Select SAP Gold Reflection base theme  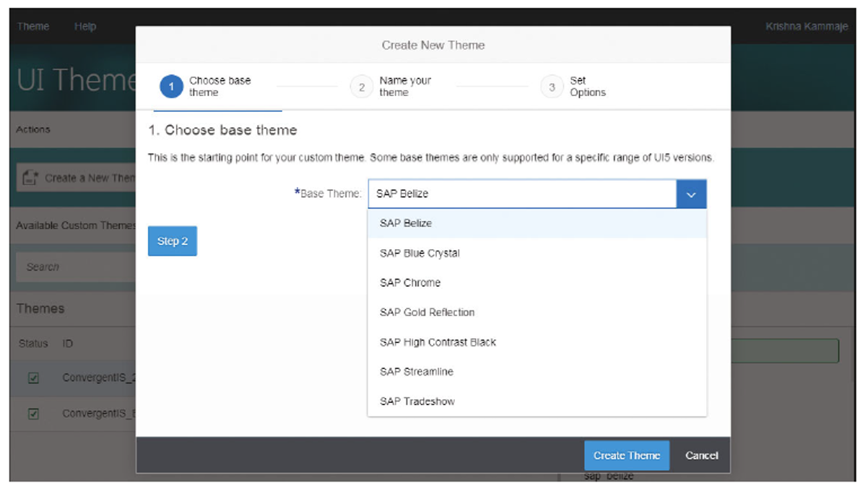point(426,312)
